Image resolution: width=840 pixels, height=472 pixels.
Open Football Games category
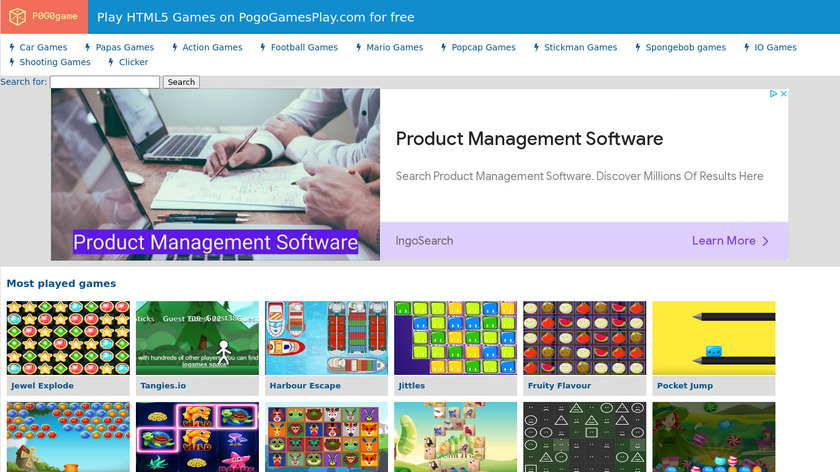(x=304, y=47)
